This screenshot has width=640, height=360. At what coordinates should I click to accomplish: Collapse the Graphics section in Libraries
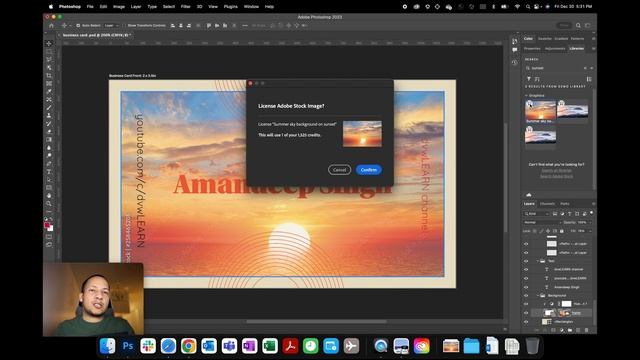(526, 96)
